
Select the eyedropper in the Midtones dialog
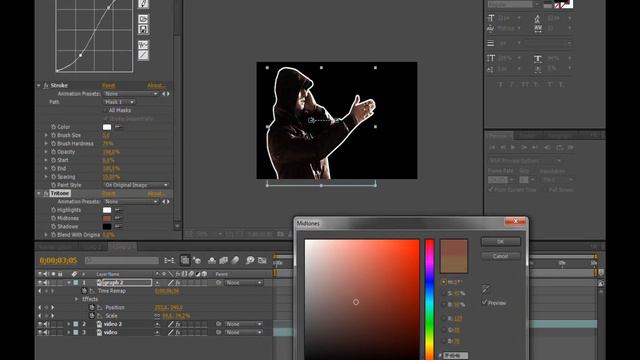coord(485,289)
